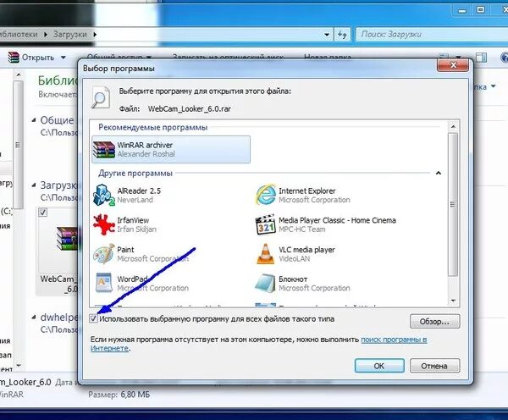Close the Выбор программы dialog
This screenshot has width=508, height=420.
453,65
